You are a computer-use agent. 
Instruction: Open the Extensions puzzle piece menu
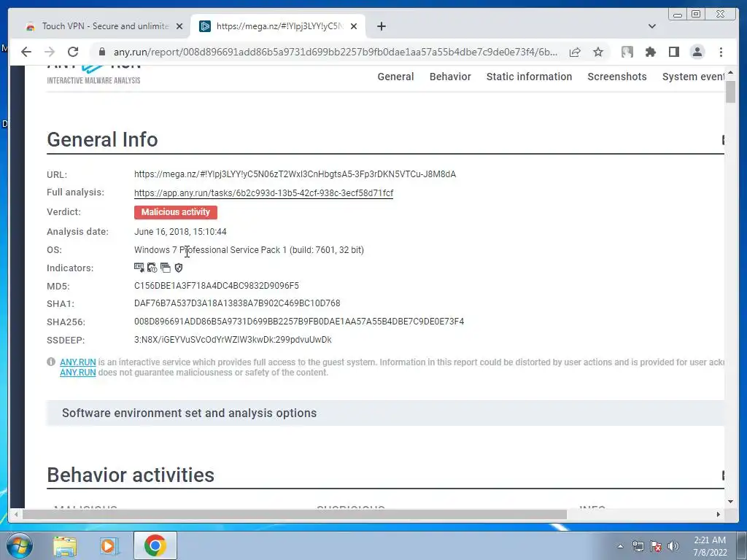(x=650, y=52)
